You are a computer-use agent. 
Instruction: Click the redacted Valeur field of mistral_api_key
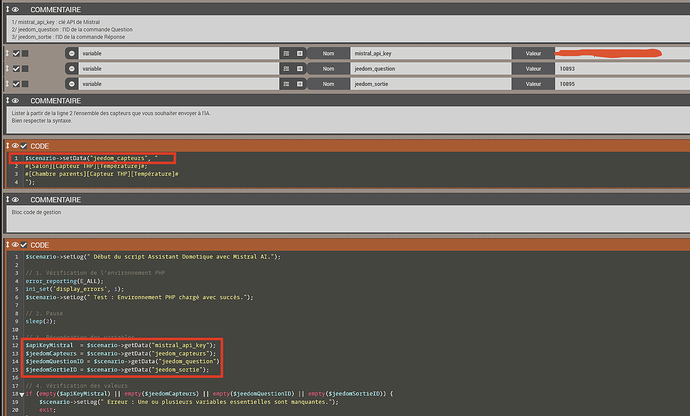point(622,53)
